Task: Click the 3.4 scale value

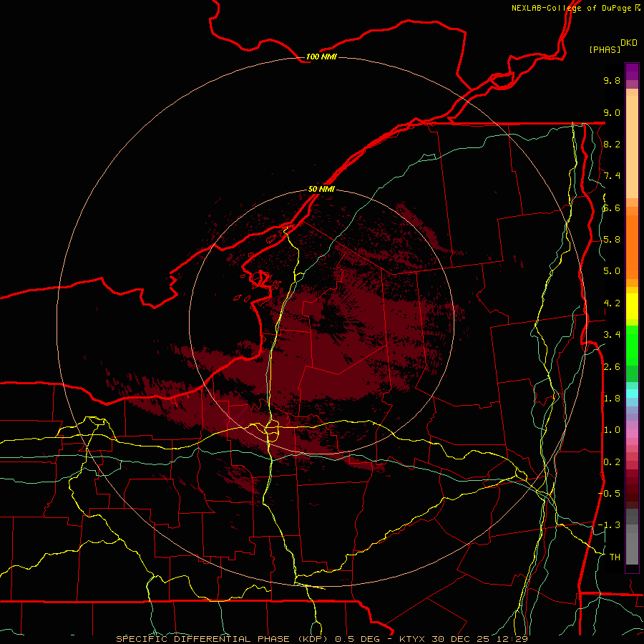Action: 612,334
